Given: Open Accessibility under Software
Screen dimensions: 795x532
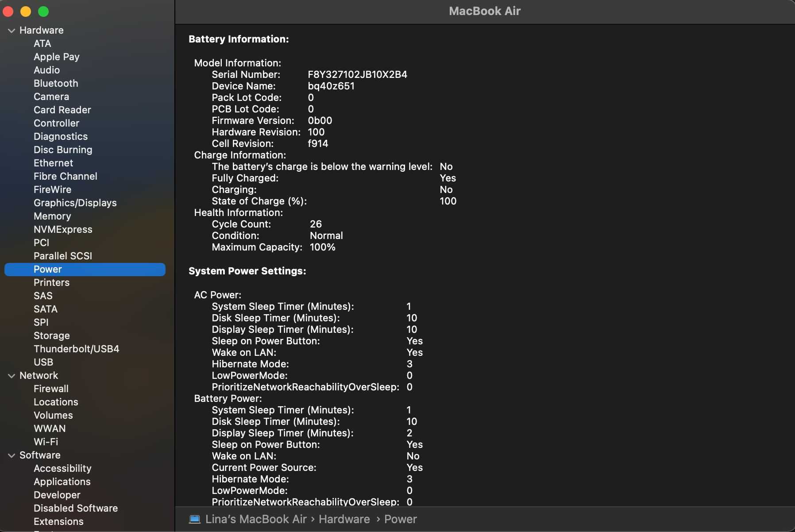Looking at the screenshot, I should [62, 468].
